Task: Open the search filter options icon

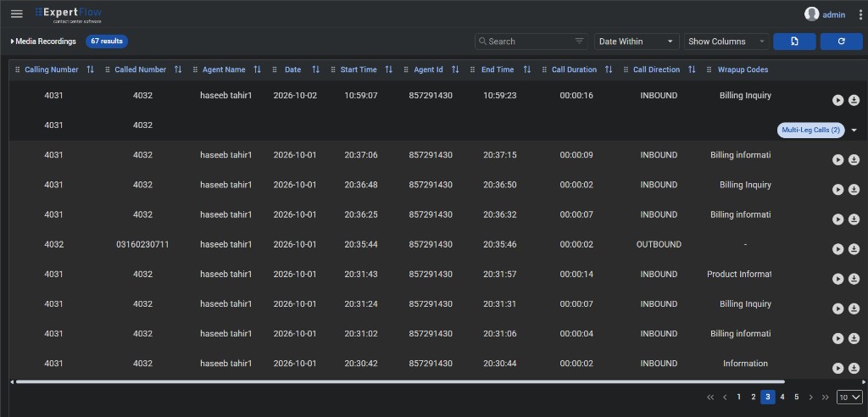Action: [x=579, y=42]
